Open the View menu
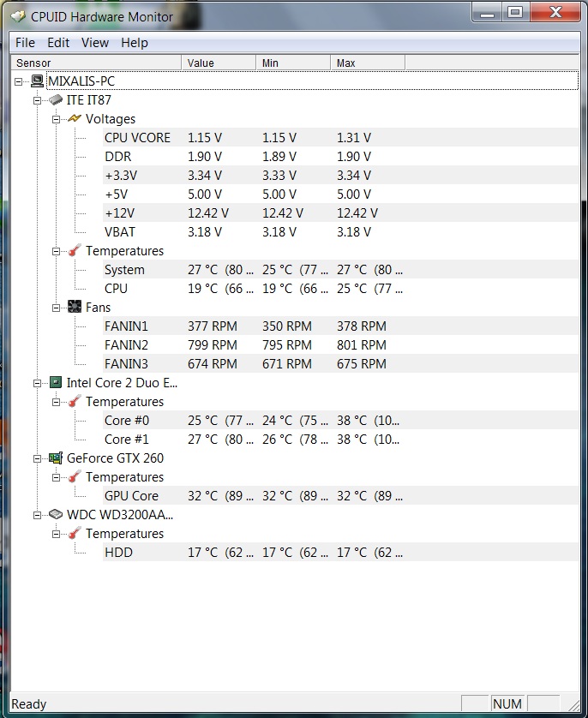The image size is (588, 718). pos(95,43)
